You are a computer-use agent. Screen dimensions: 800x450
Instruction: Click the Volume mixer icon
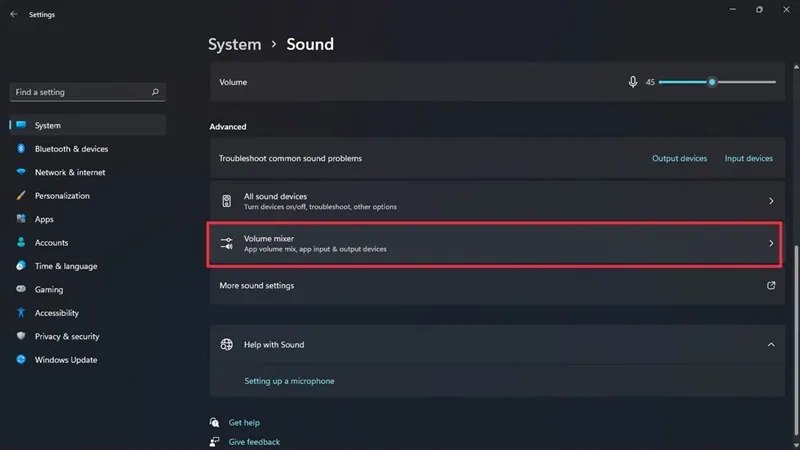point(227,243)
